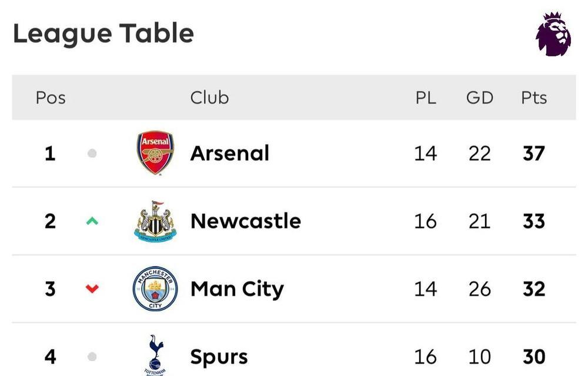Sort by the PL column header
The width and height of the screenshot is (588, 376).
tap(426, 98)
